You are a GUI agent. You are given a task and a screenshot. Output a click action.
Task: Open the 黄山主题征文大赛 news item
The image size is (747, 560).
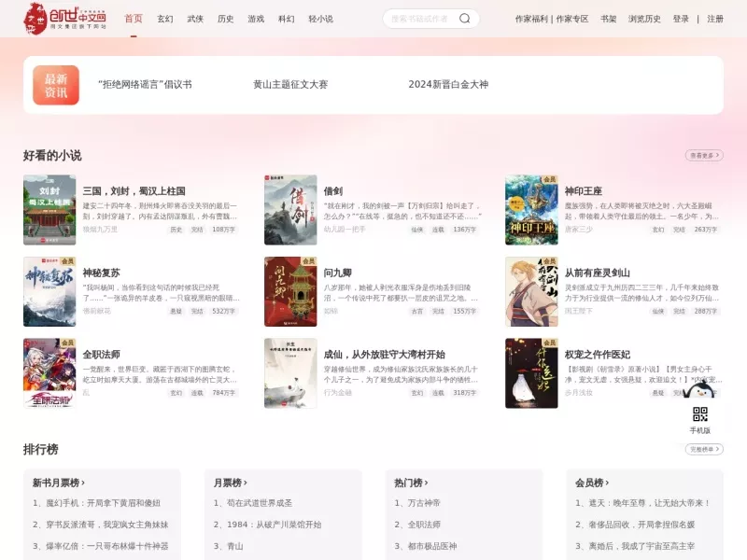pyautogui.click(x=290, y=84)
